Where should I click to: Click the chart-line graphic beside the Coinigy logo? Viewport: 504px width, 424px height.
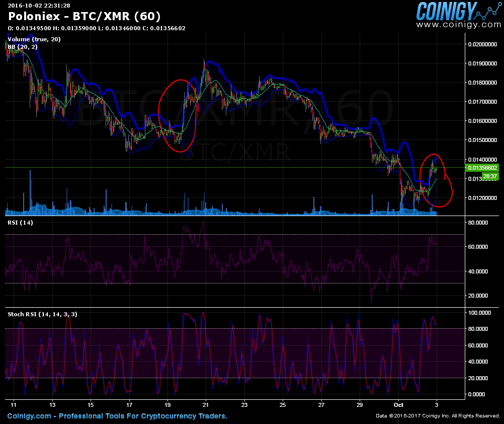pyautogui.click(x=488, y=11)
